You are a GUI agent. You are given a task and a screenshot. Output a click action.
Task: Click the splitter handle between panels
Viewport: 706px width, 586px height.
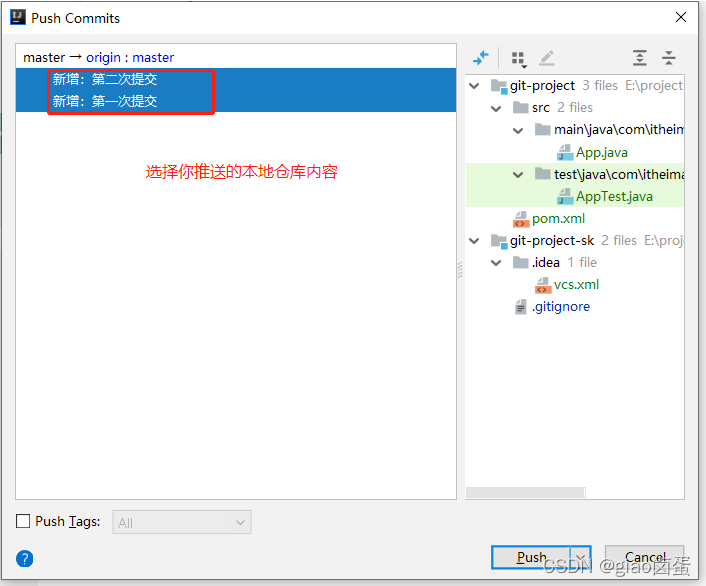[460, 270]
